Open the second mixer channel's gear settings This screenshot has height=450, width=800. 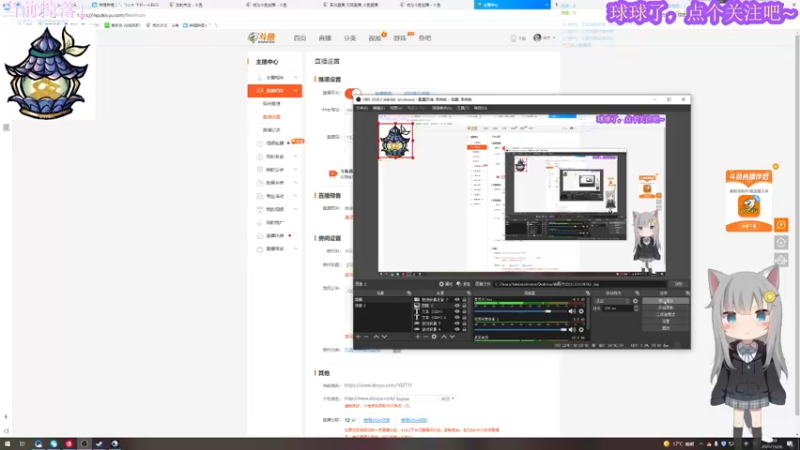point(581,330)
